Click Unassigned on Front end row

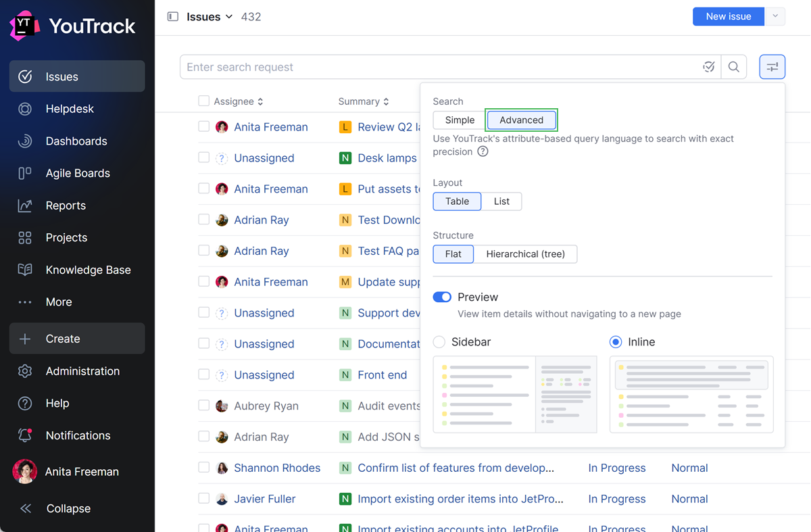tap(264, 375)
